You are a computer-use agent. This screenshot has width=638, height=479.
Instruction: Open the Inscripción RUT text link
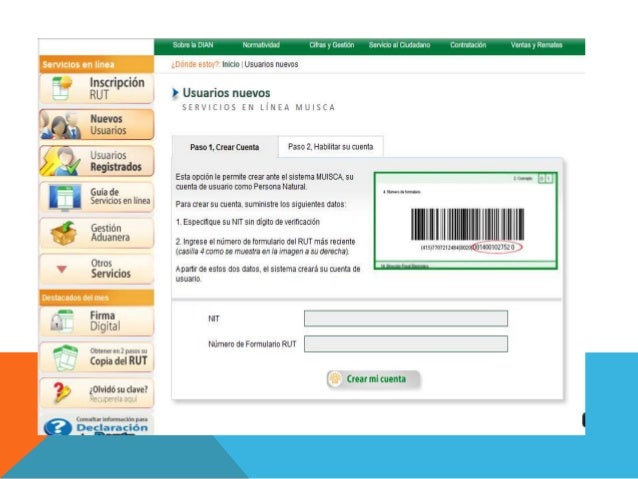[x=117, y=88]
